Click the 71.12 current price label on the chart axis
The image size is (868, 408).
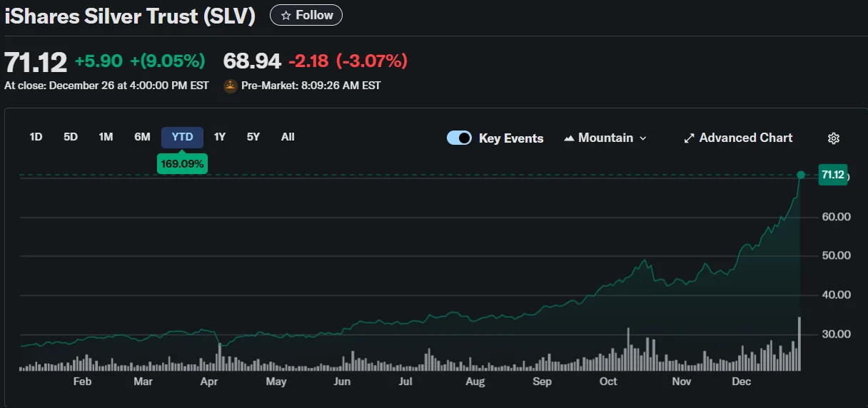tap(832, 175)
